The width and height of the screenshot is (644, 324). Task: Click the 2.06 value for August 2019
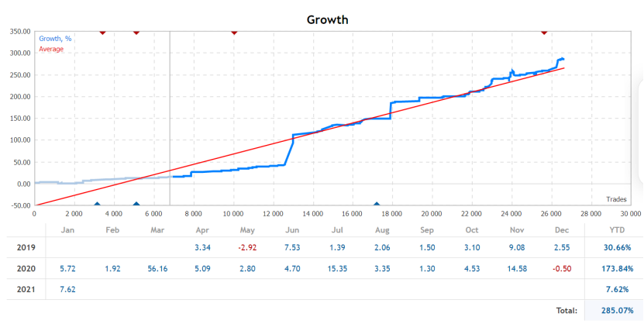click(x=382, y=247)
